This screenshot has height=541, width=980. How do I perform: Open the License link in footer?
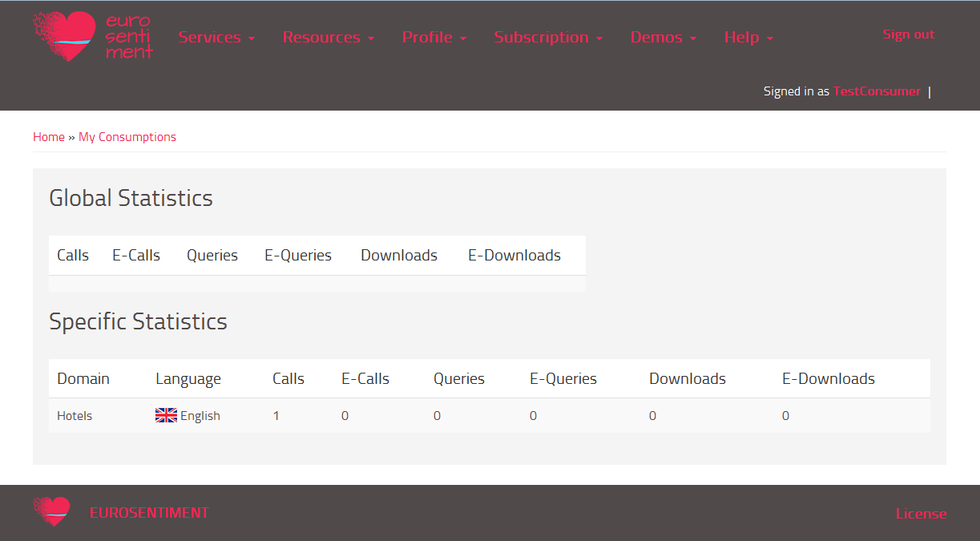coord(921,514)
